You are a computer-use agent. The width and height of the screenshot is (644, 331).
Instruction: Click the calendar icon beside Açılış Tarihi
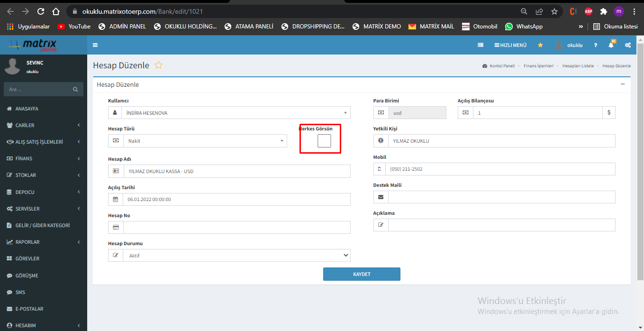(x=116, y=200)
